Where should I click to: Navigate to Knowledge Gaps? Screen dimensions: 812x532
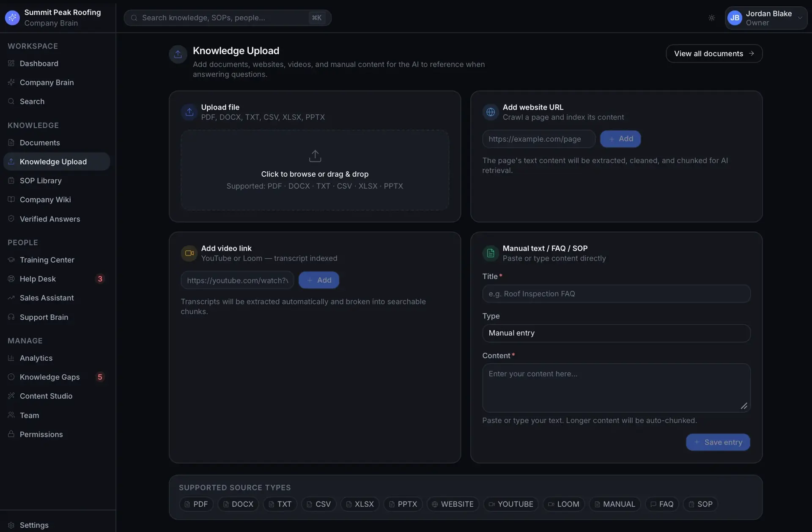coord(57,377)
